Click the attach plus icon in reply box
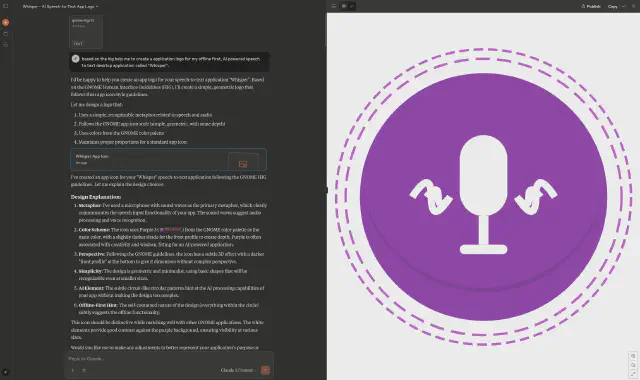The height and width of the screenshot is (380, 640). pos(73,370)
